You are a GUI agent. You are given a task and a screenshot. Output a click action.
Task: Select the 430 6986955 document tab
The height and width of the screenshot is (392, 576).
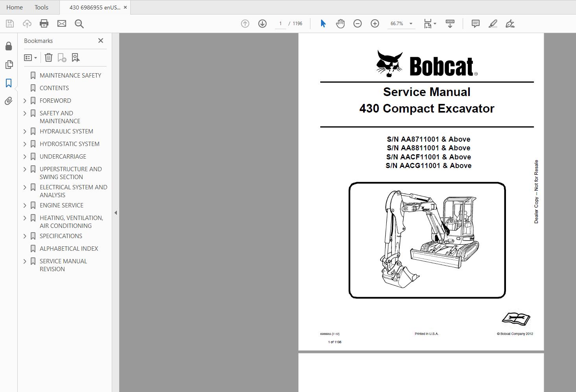click(95, 7)
